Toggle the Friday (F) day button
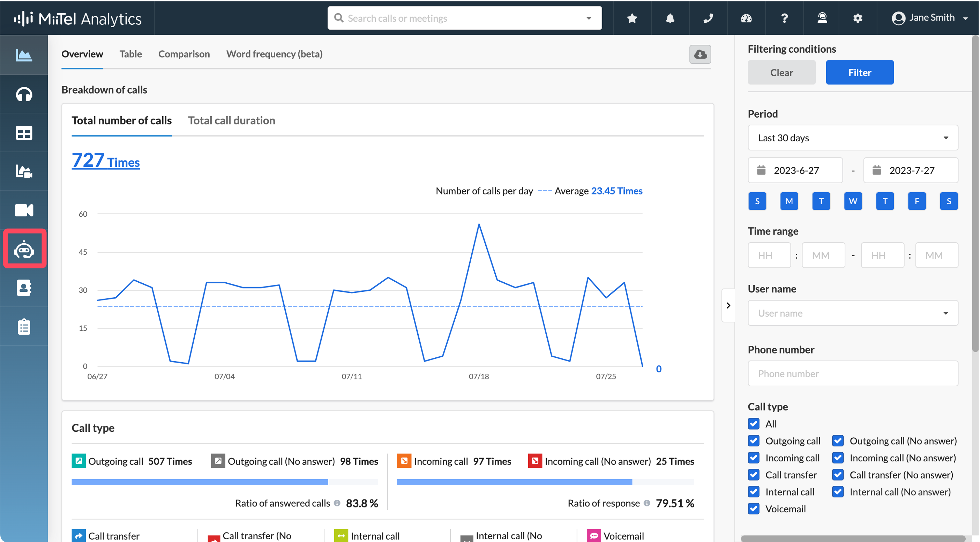The width and height of the screenshot is (980, 542). [917, 201]
